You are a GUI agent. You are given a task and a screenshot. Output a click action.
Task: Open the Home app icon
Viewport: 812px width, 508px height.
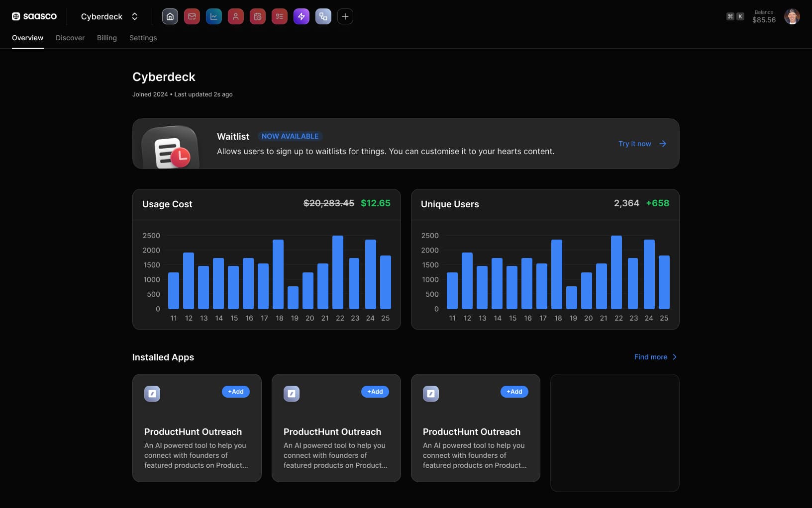(170, 16)
